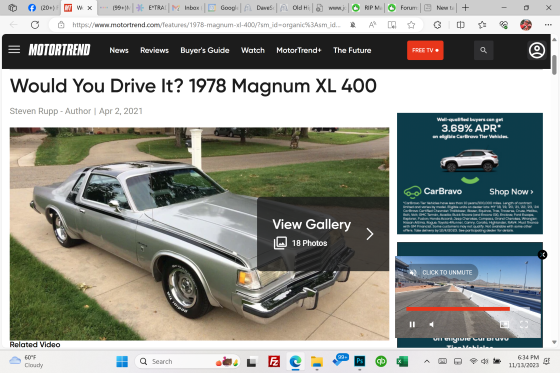Open View Gallery chevron arrow

point(370,234)
